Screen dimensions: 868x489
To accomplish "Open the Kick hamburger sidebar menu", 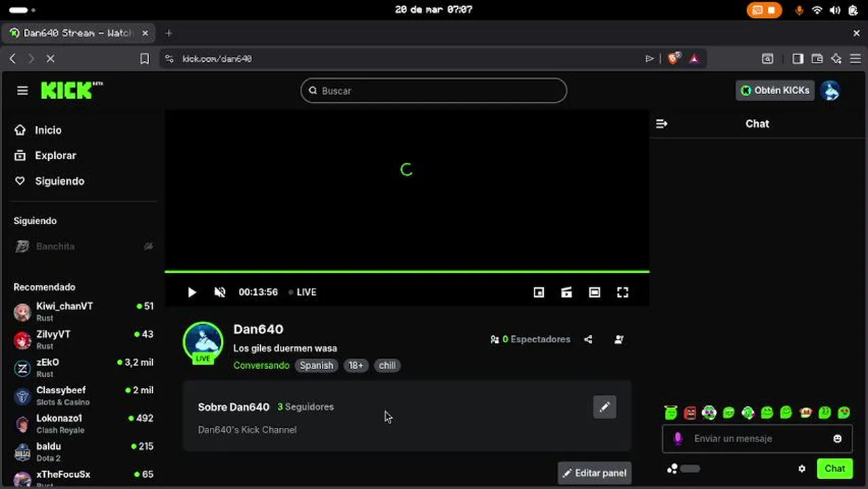I will [x=22, y=90].
